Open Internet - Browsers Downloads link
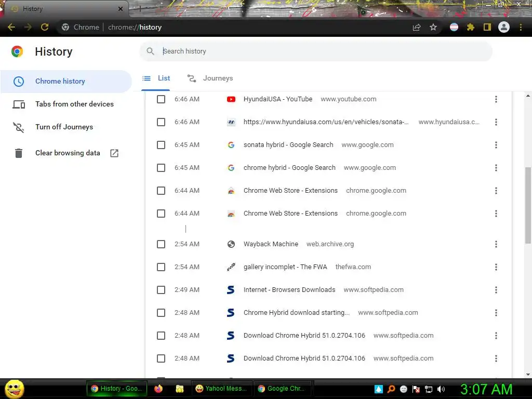532x399 pixels. (x=289, y=290)
